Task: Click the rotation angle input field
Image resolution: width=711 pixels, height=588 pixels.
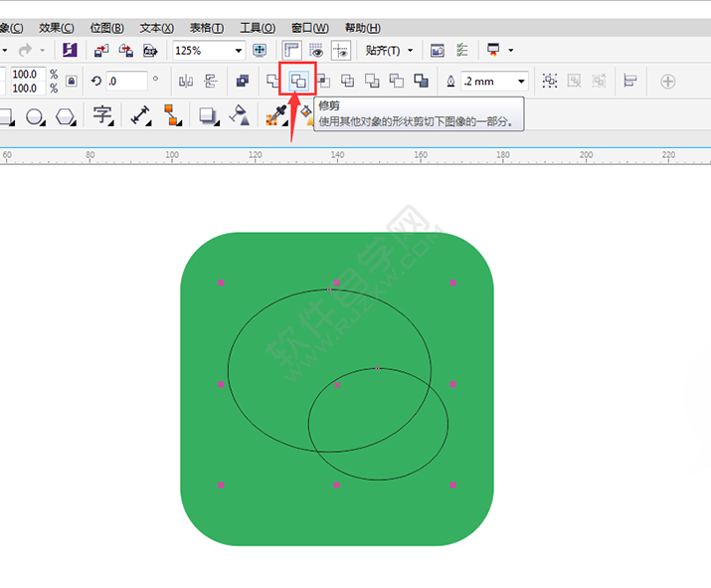Action: (x=126, y=82)
